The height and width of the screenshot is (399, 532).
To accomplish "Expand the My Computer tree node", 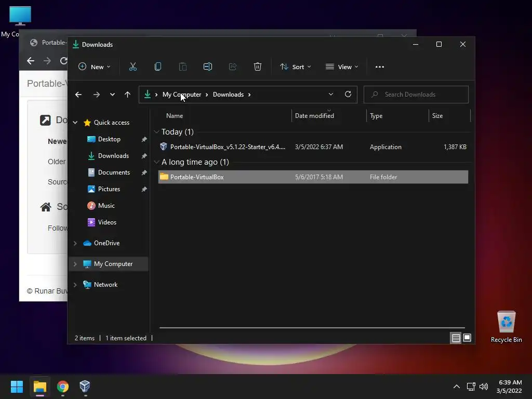I will [x=75, y=264].
